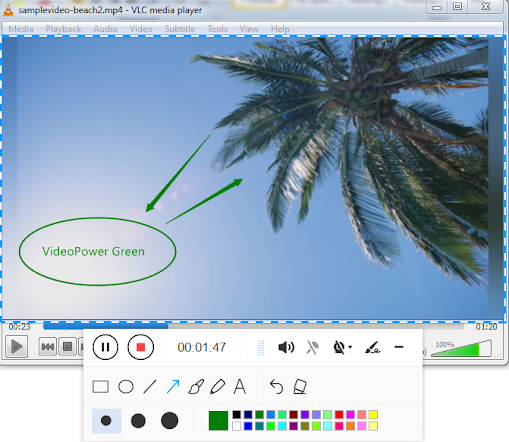Select the Rectangle drawing tool
This screenshot has height=442, width=509.
(x=100, y=387)
